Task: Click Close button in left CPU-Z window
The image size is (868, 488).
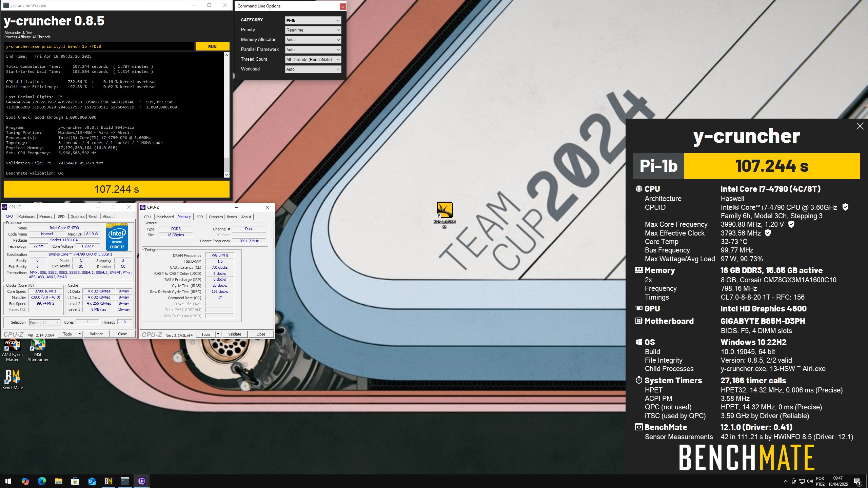Action: point(122,334)
